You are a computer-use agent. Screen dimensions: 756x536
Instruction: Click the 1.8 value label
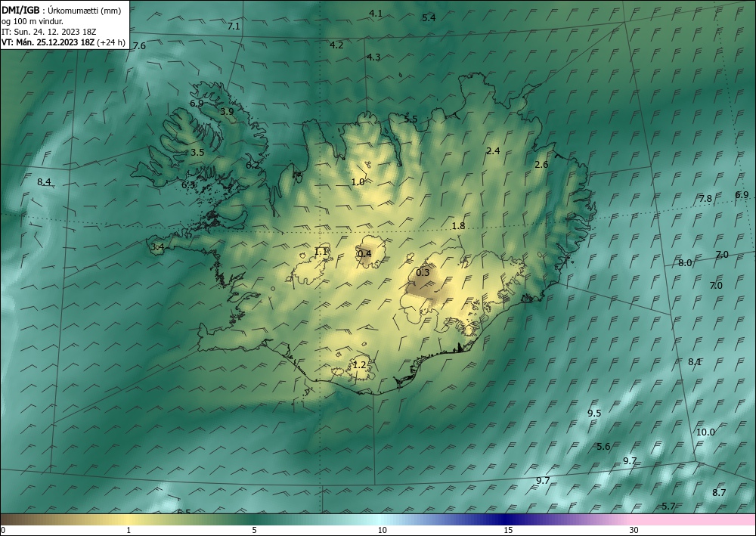[x=459, y=226]
